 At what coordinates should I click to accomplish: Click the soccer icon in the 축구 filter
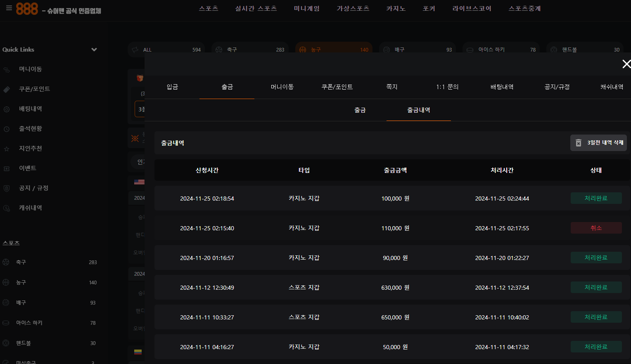219,50
